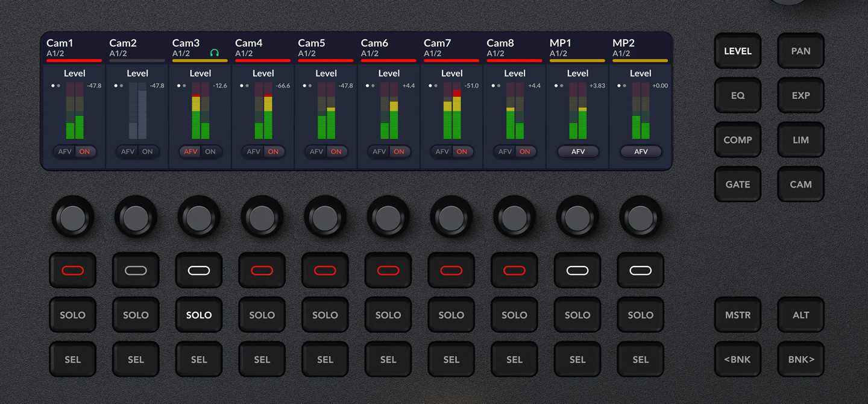Enable AFV on the Cam3 channel

click(190, 152)
